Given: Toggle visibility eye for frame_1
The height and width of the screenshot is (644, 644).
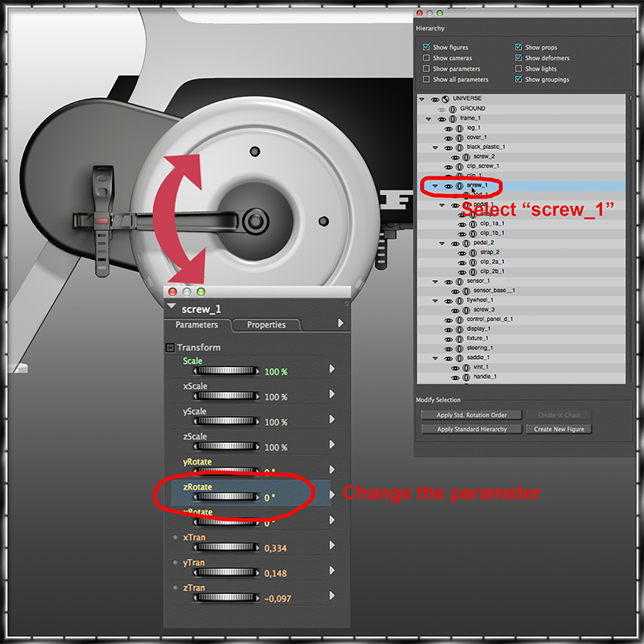Looking at the screenshot, I should (x=441, y=119).
